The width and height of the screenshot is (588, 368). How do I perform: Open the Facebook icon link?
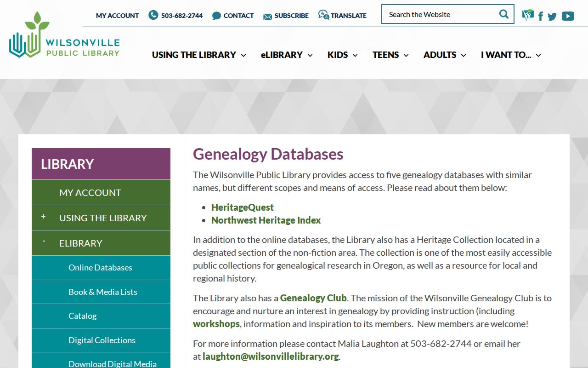coord(541,17)
